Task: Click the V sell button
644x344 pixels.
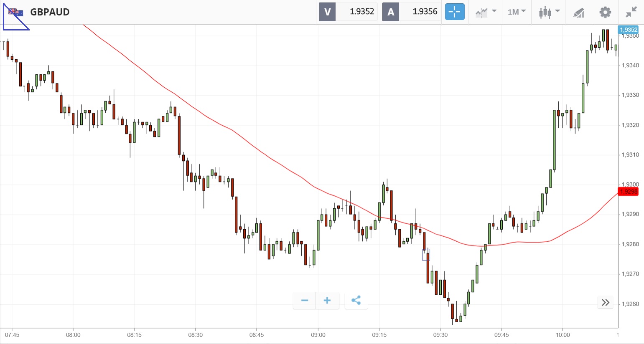Action: pyautogui.click(x=327, y=12)
